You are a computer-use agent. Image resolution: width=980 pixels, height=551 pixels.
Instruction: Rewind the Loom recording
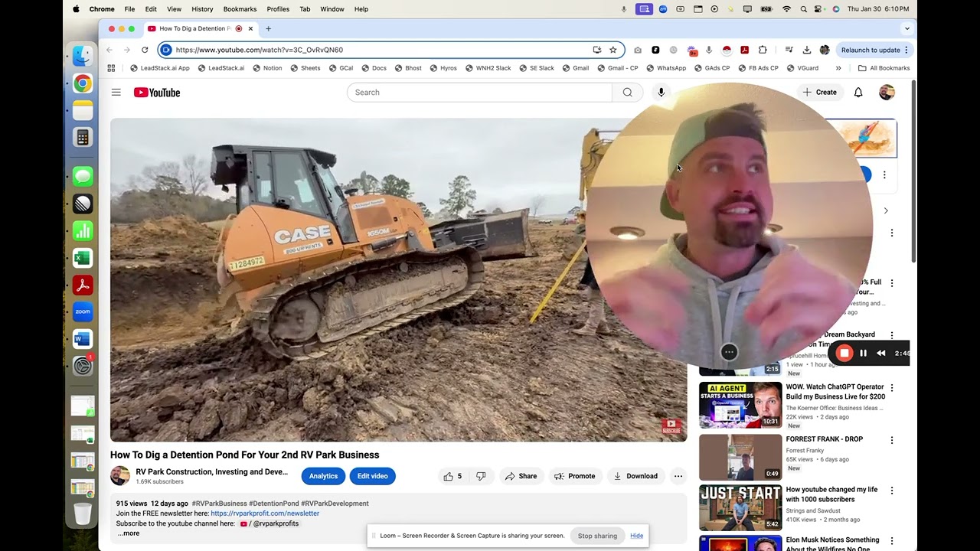[881, 353]
